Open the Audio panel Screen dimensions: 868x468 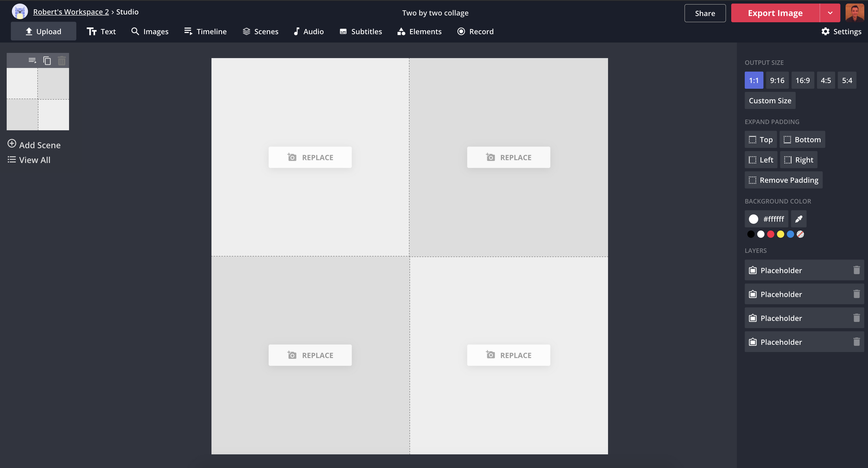point(308,31)
